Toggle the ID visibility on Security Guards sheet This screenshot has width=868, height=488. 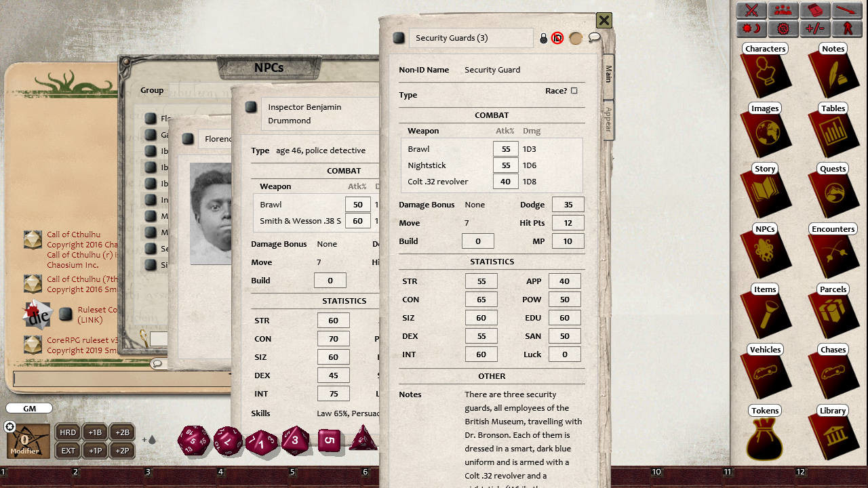(x=557, y=38)
